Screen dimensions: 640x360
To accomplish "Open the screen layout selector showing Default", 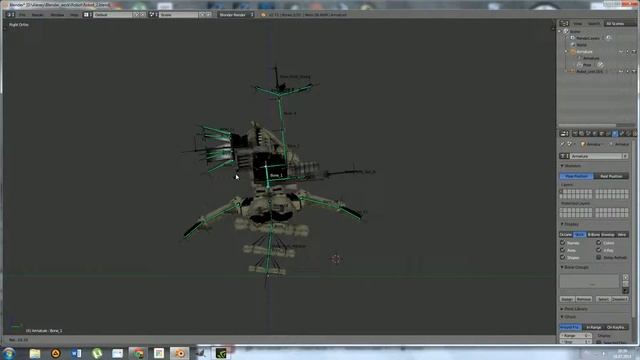I will [x=113, y=15].
